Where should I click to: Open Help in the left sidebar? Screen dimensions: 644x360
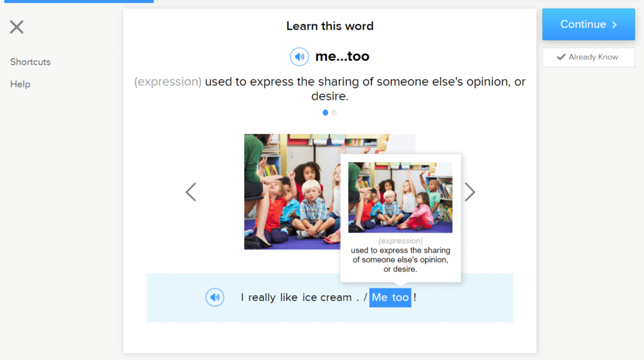(20, 84)
